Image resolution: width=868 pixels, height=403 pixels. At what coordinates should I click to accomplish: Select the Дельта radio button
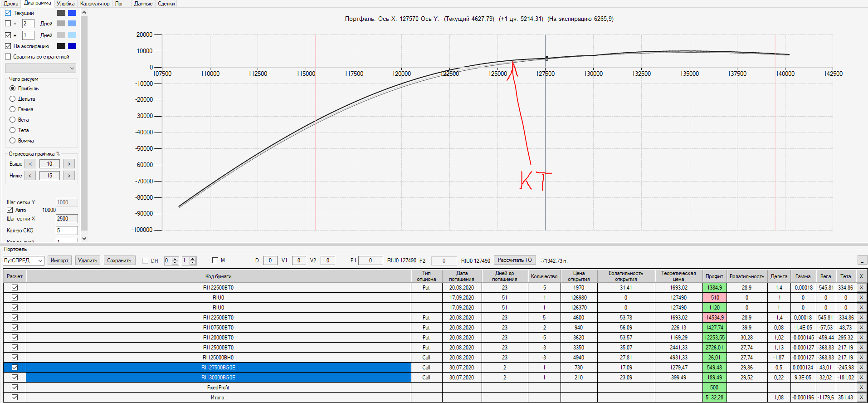13,99
